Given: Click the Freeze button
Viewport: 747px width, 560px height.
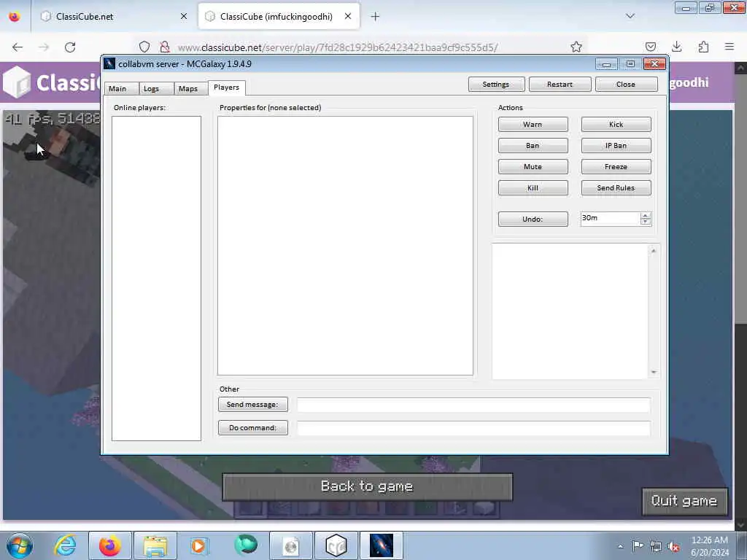Looking at the screenshot, I should click(x=616, y=167).
